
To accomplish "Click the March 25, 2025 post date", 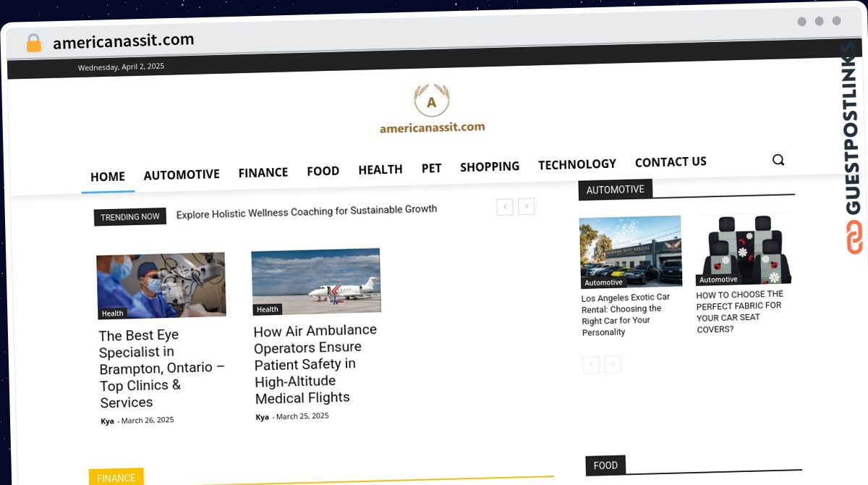I will [302, 416].
